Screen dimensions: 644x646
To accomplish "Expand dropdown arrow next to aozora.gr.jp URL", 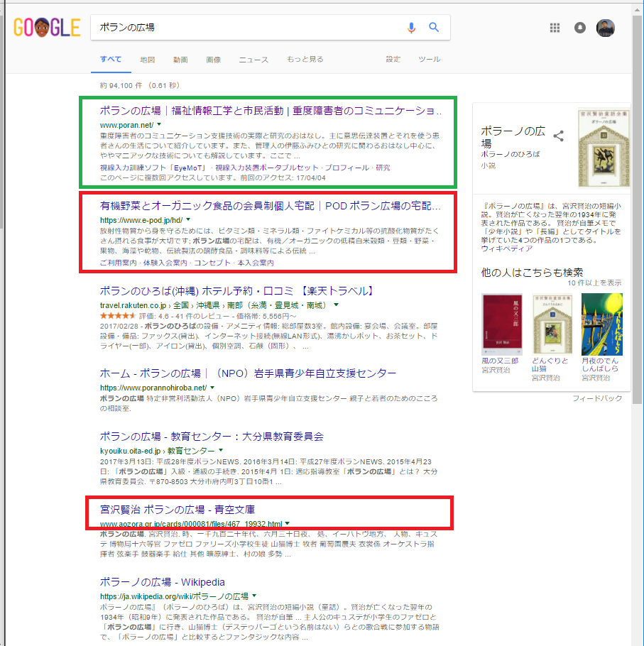I will [287, 524].
